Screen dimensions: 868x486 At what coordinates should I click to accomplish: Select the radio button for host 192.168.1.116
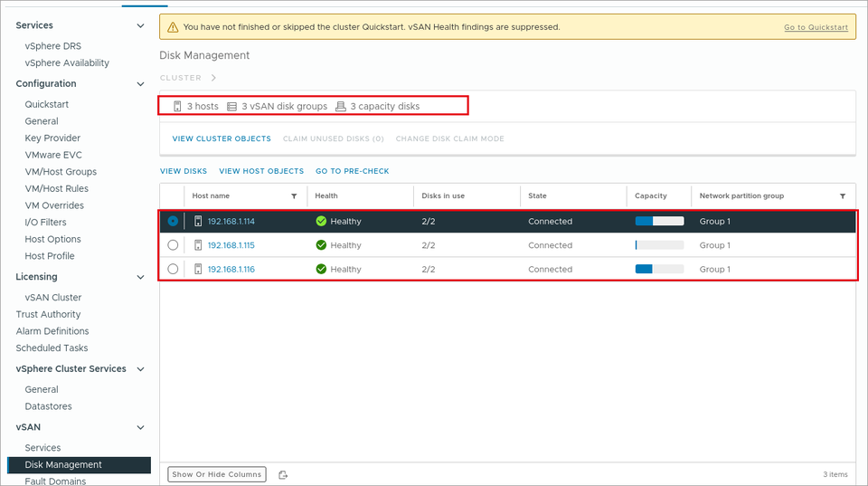(173, 269)
